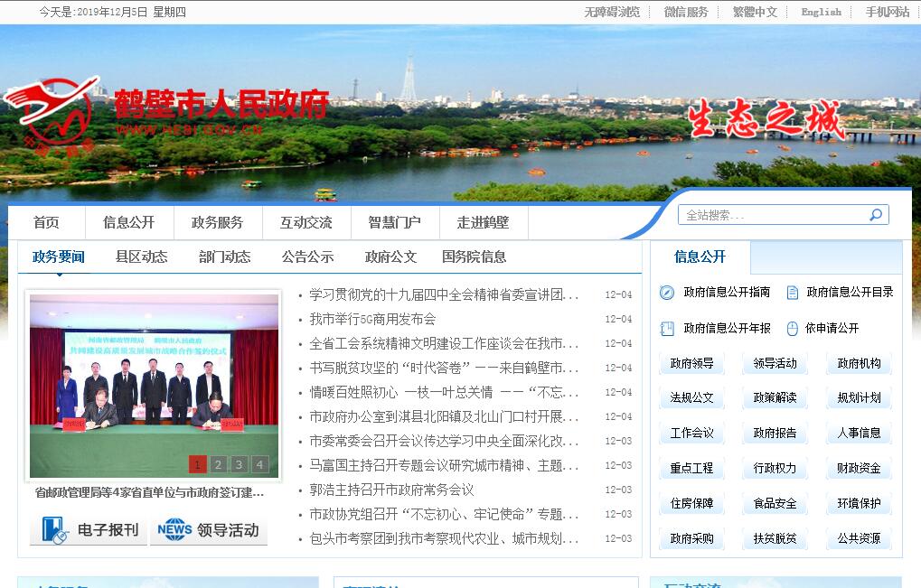Click the search magnifier icon
Image resolution: width=921 pixels, height=588 pixels.
coord(875,215)
